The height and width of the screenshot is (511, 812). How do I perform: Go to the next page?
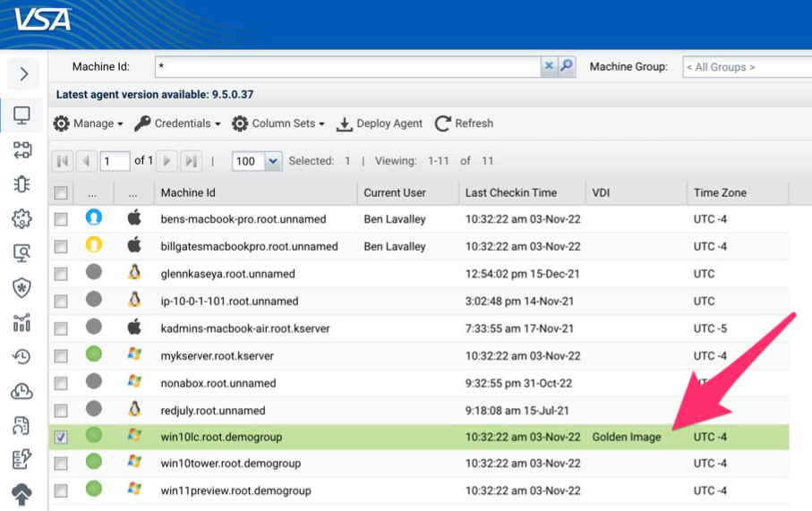click(167, 161)
